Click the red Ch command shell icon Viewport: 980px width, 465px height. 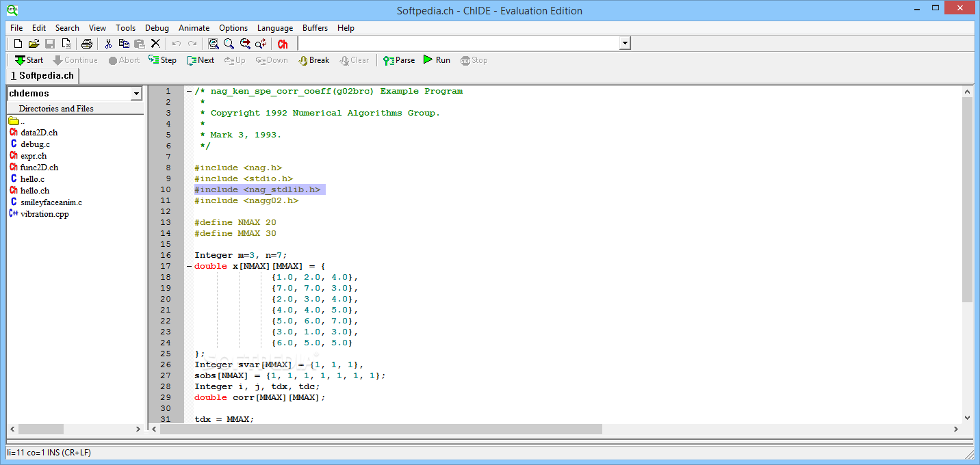(x=283, y=44)
